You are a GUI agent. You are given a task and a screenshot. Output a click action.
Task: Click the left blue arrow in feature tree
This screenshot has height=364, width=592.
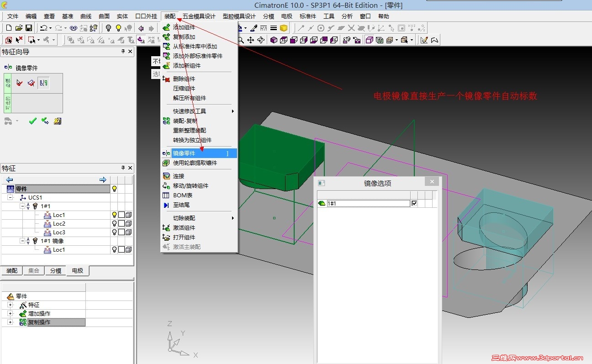point(9,179)
